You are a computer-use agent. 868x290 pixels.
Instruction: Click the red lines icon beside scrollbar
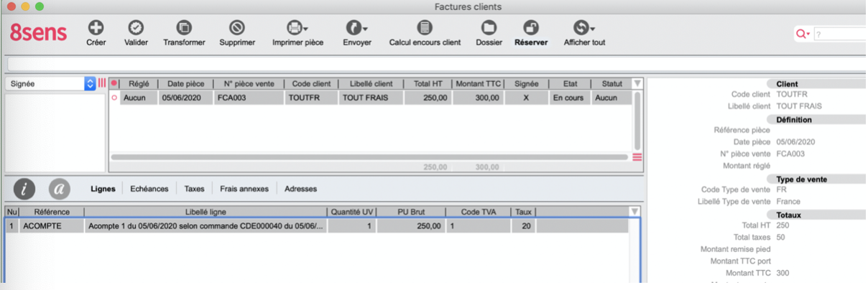pos(637,157)
